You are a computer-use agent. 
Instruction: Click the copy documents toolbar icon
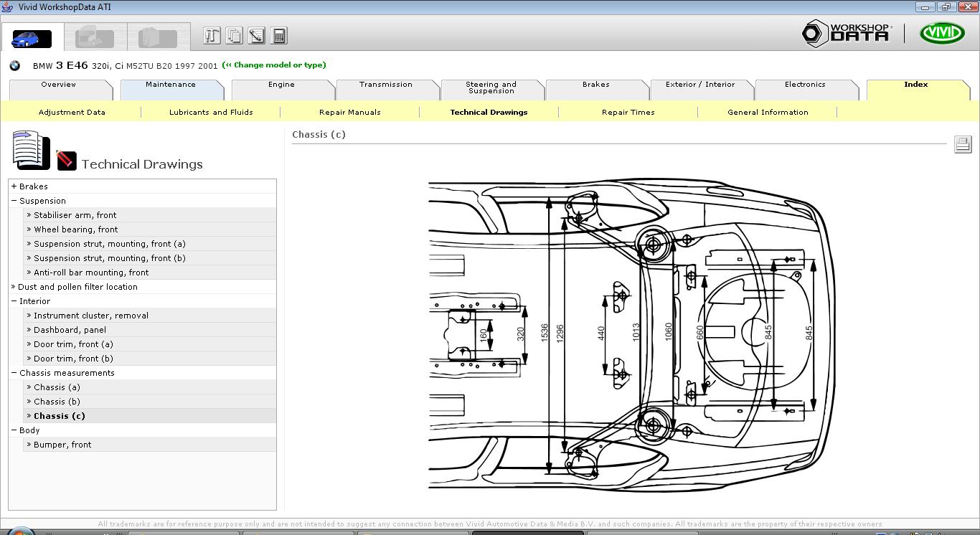[234, 36]
